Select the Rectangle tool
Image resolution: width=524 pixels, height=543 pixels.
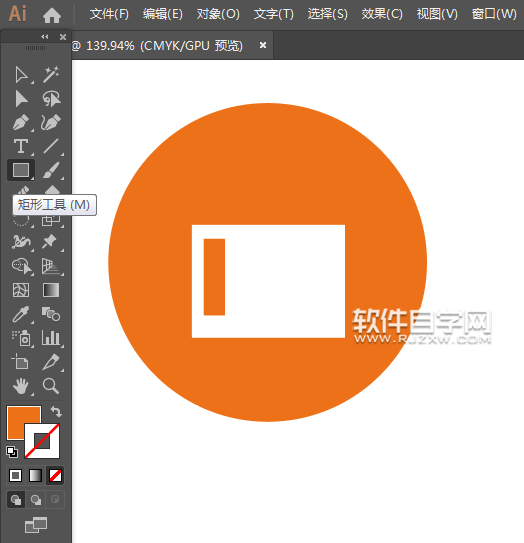point(21,170)
